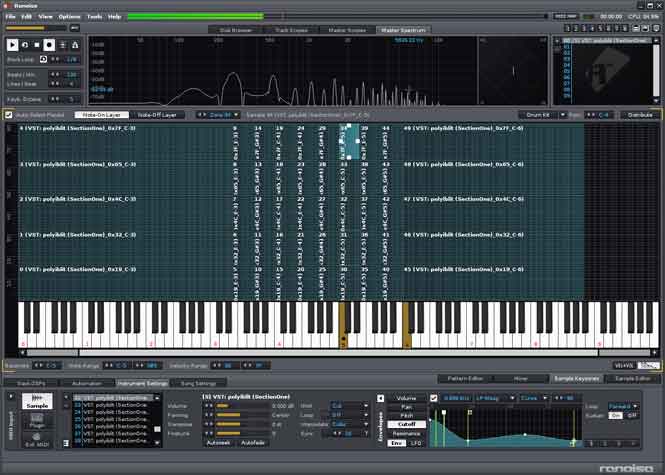665x475 pixels.
Task: Select the Volume envelope
Action: 406,398
